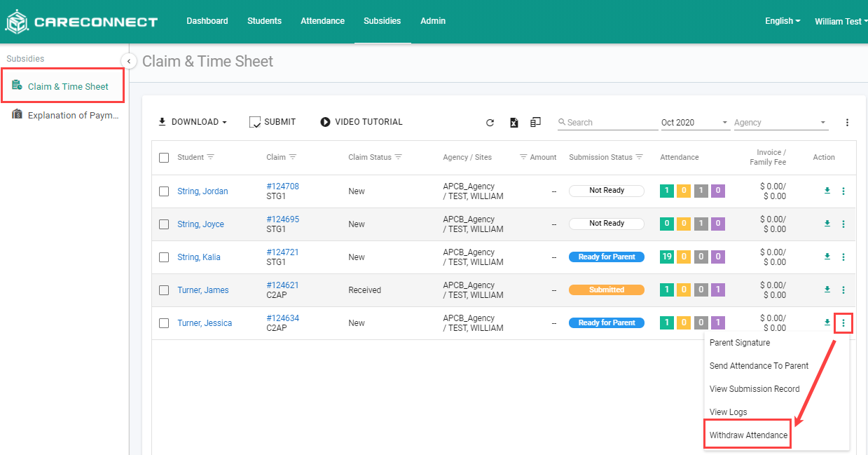Click into the Search field
The height and width of the screenshot is (455, 868).
(608, 123)
